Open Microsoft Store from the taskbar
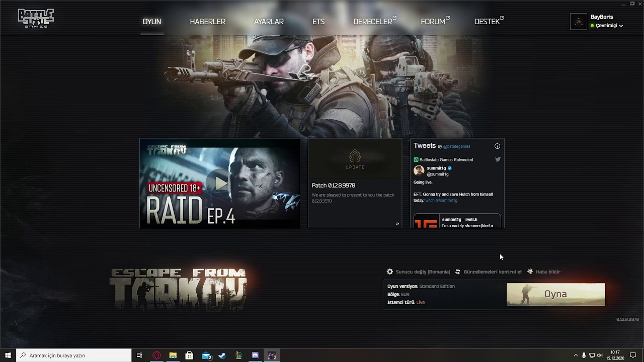This screenshot has width=644, height=362. (x=189, y=355)
